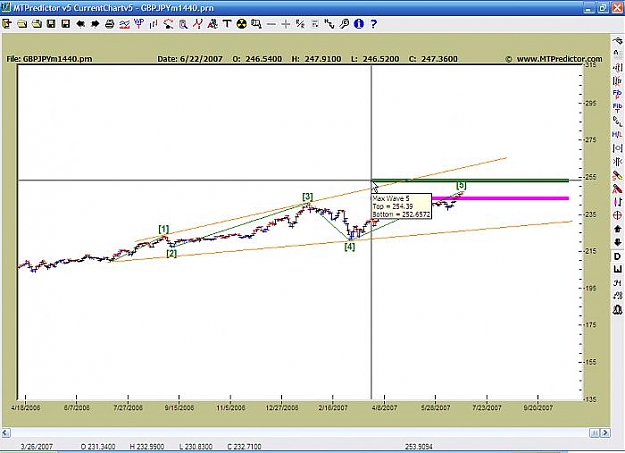Screen dimensions: 625x453
Task: Select the H/L tool in sidebar
Action: [617, 135]
